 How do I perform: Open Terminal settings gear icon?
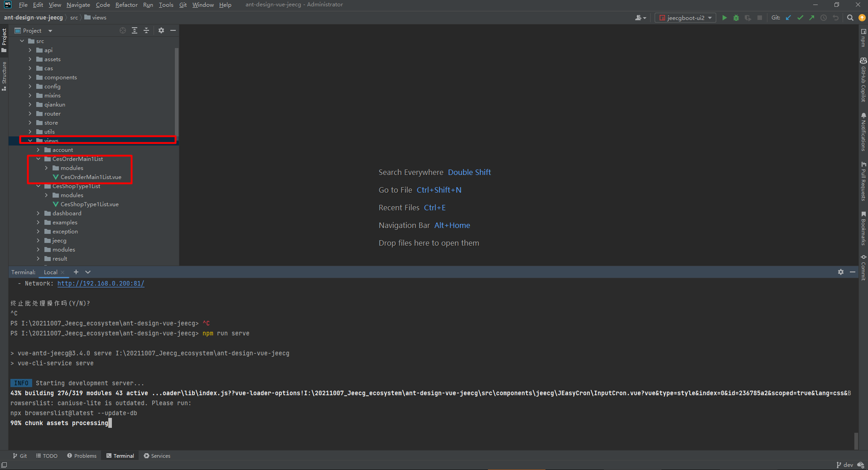(x=841, y=272)
